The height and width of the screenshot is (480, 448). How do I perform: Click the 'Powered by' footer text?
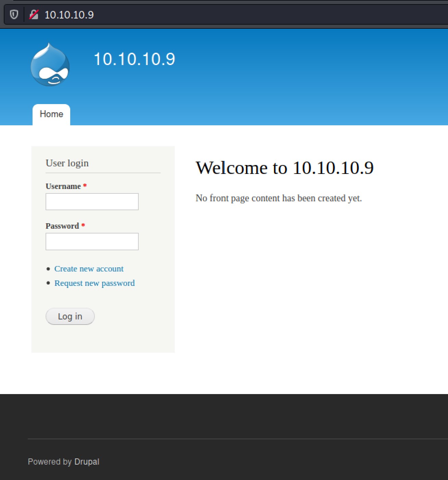pyautogui.click(x=50, y=462)
